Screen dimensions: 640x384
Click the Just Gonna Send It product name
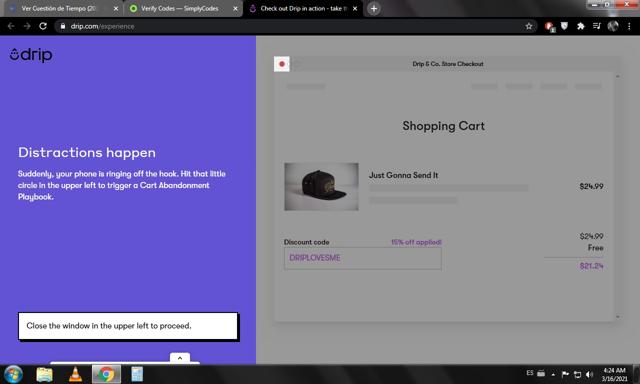tap(403, 175)
